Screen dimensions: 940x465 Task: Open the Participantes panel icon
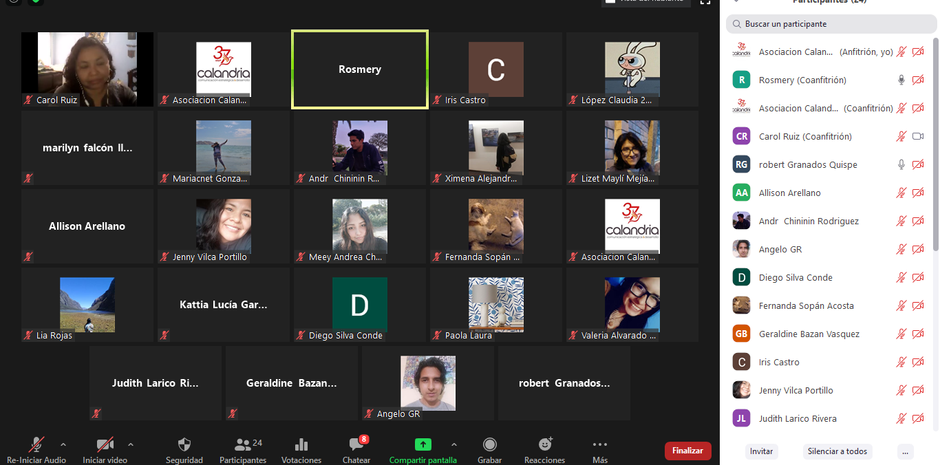243,445
